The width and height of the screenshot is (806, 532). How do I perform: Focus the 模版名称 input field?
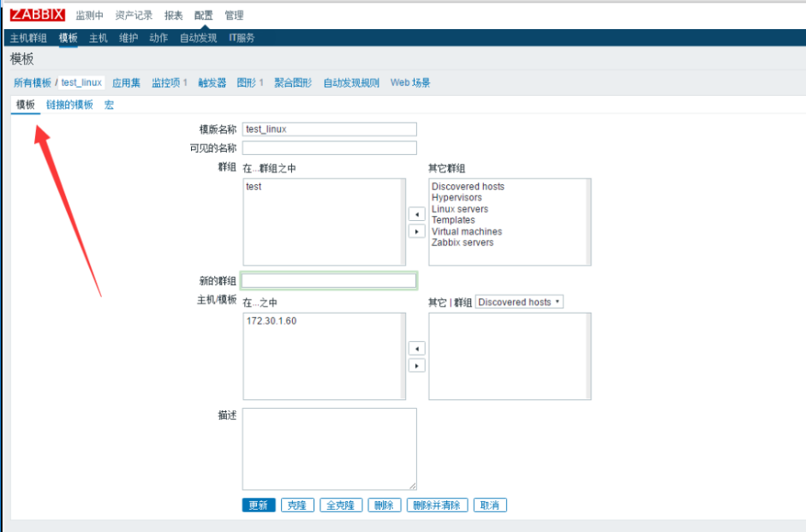pos(330,129)
